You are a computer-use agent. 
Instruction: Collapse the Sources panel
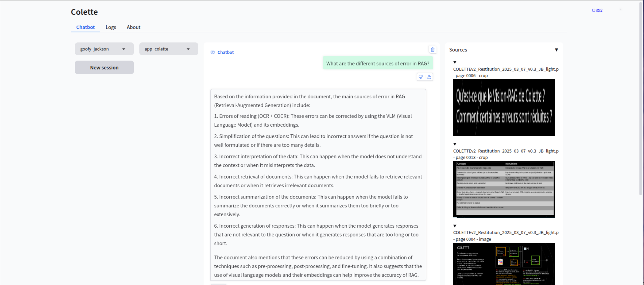pyautogui.click(x=556, y=50)
